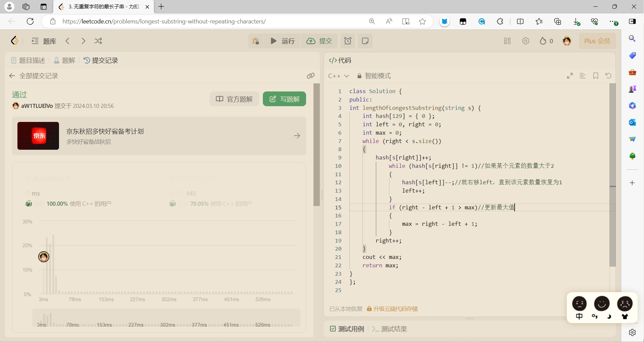This screenshot has width=644, height=342.
Task: Open browser collections icon
Action: [x=558, y=21]
